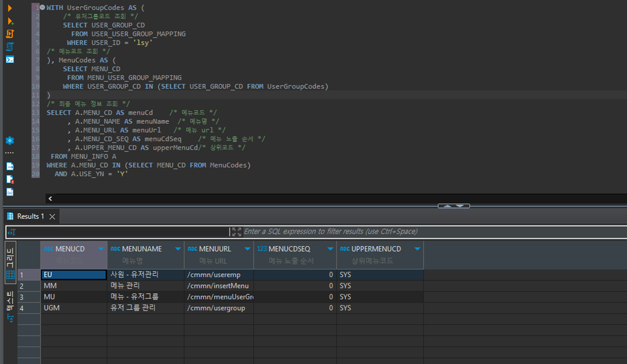The image size is (627, 364).
Task: Select row number 2 header
Action: [29, 286]
